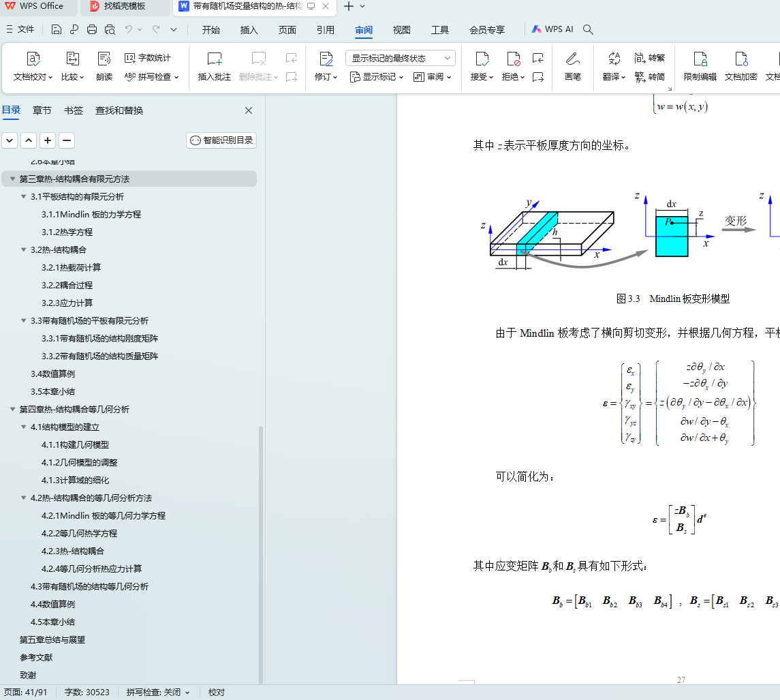Collapse the 第四章热-结构耦合等几何分析 node

click(x=12, y=409)
